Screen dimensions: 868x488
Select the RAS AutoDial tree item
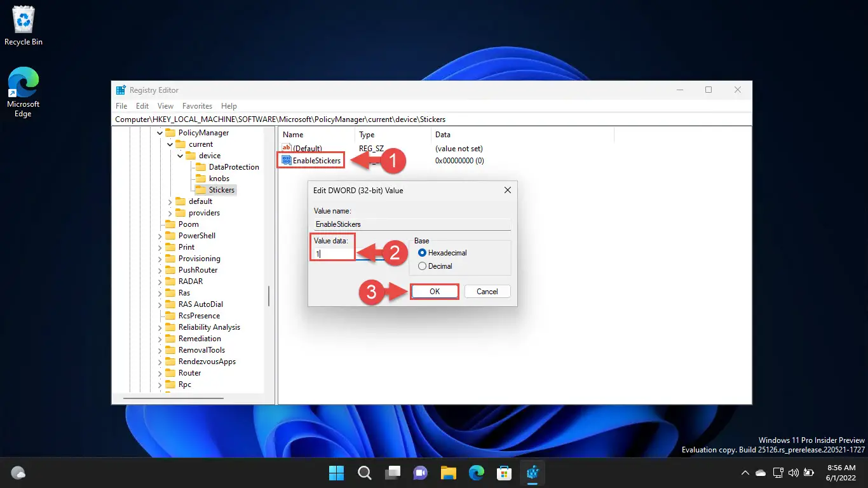click(200, 304)
